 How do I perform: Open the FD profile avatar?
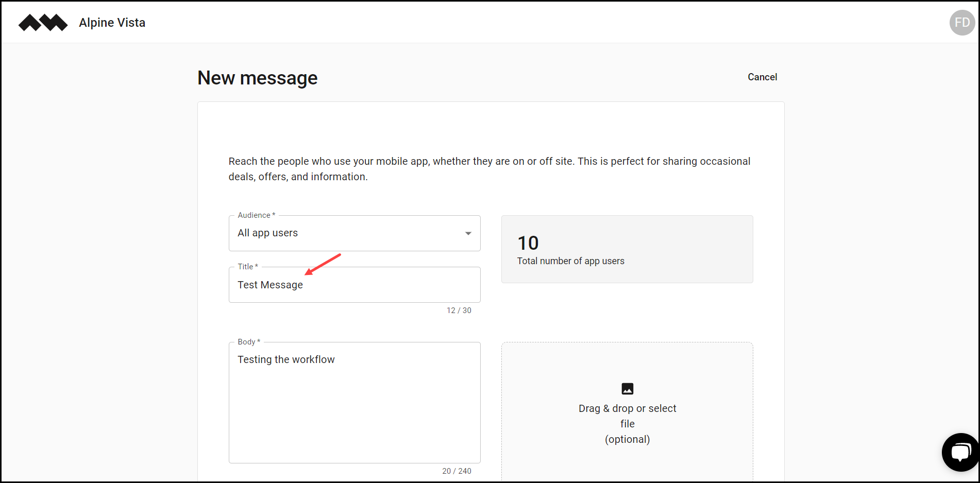pyautogui.click(x=961, y=22)
